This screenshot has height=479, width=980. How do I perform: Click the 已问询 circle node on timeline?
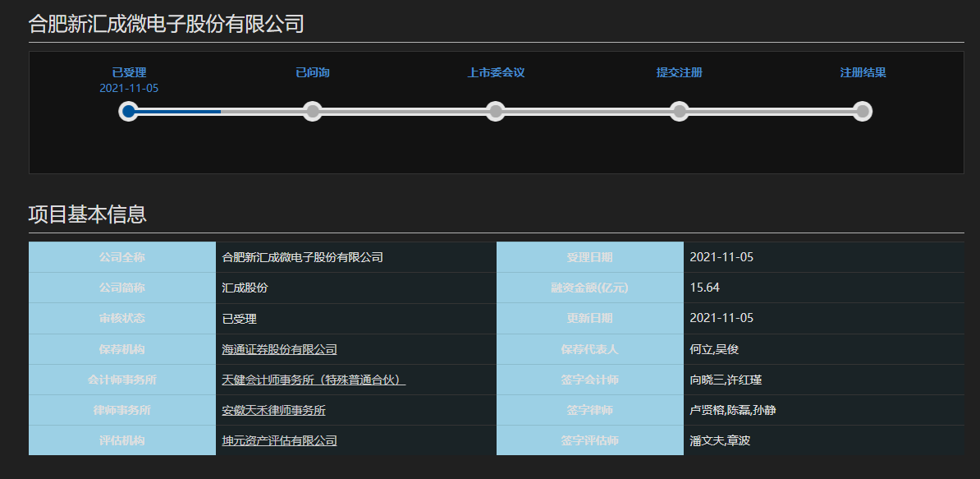tap(312, 111)
